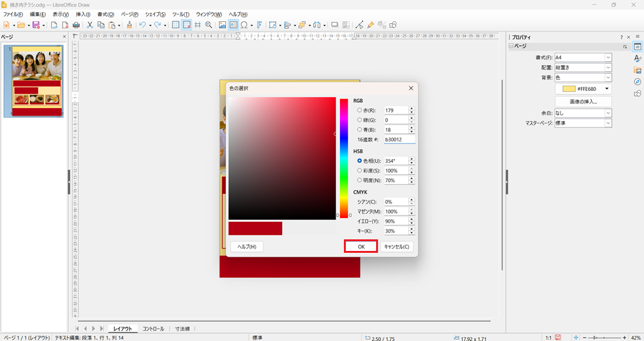Open the 編集(E) menu

(38, 14)
